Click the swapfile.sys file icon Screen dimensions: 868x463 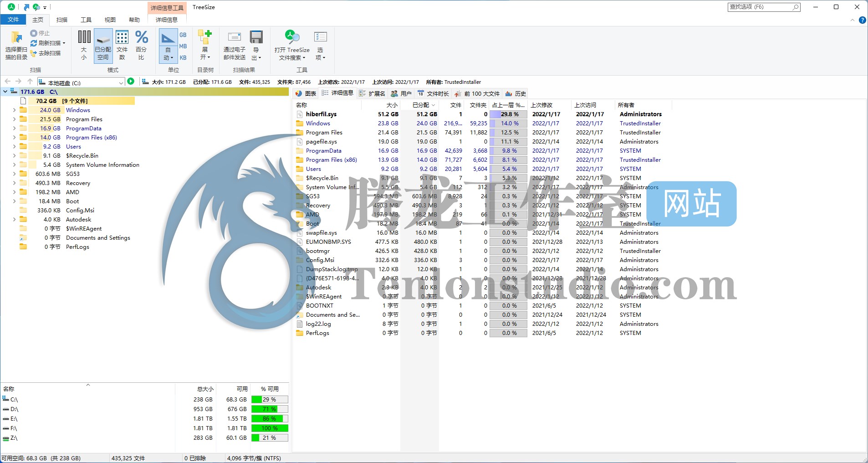click(299, 233)
